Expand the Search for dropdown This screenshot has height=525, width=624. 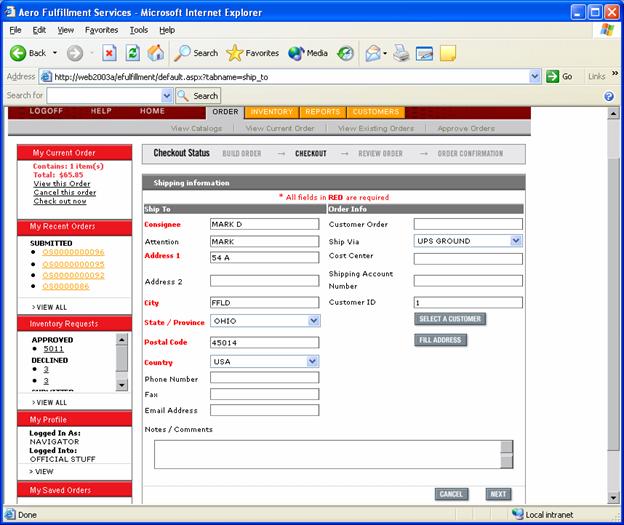167,96
